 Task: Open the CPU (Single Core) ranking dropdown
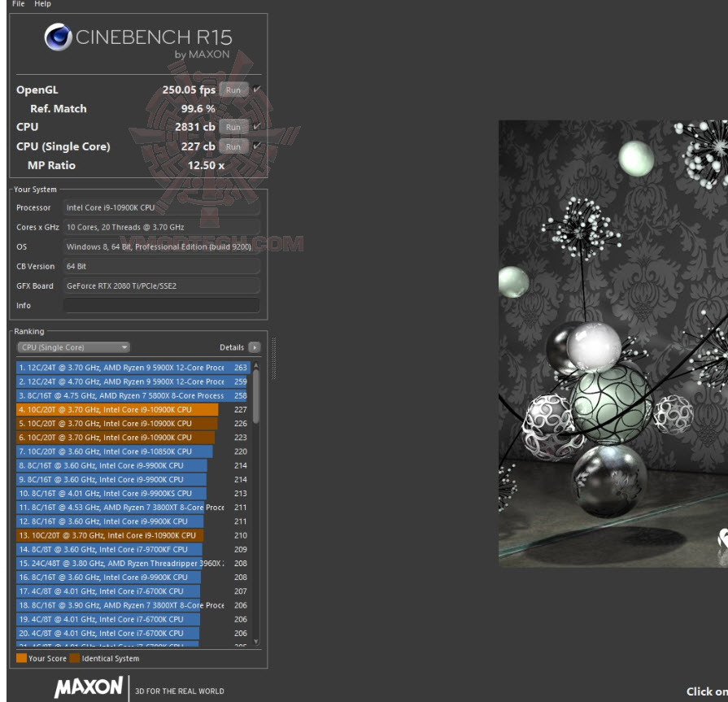(74, 347)
